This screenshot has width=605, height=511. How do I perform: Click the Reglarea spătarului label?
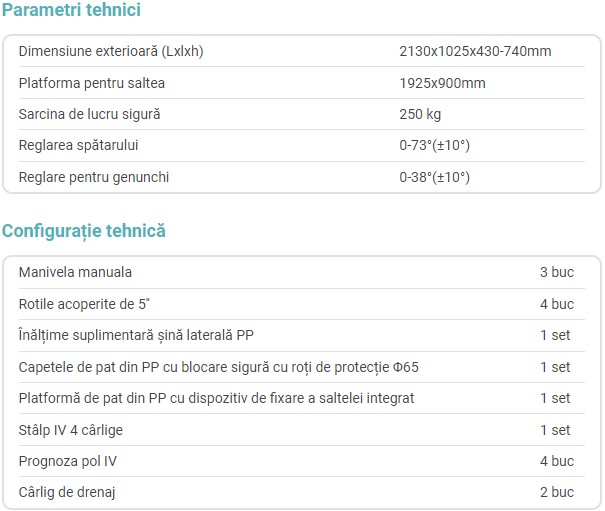[x=78, y=146]
